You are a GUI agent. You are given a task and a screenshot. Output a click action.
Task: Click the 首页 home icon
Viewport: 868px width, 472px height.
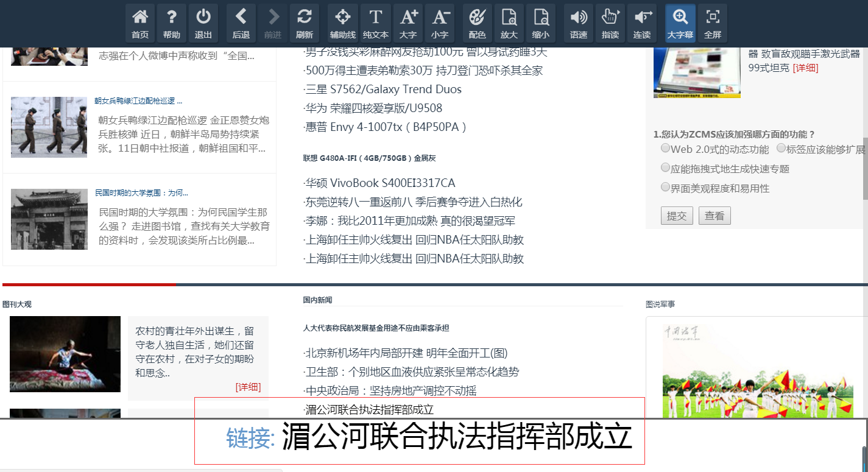coord(140,23)
